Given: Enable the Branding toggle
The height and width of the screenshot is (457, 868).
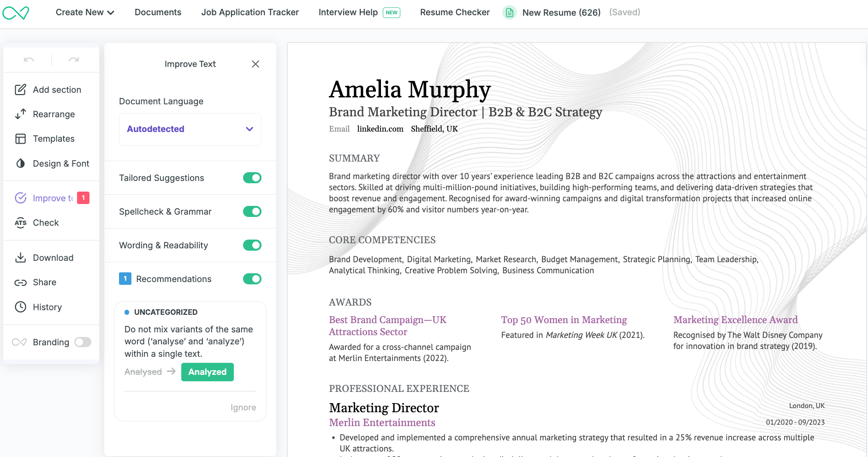Looking at the screenshot, I should click(x=83, y=342).
